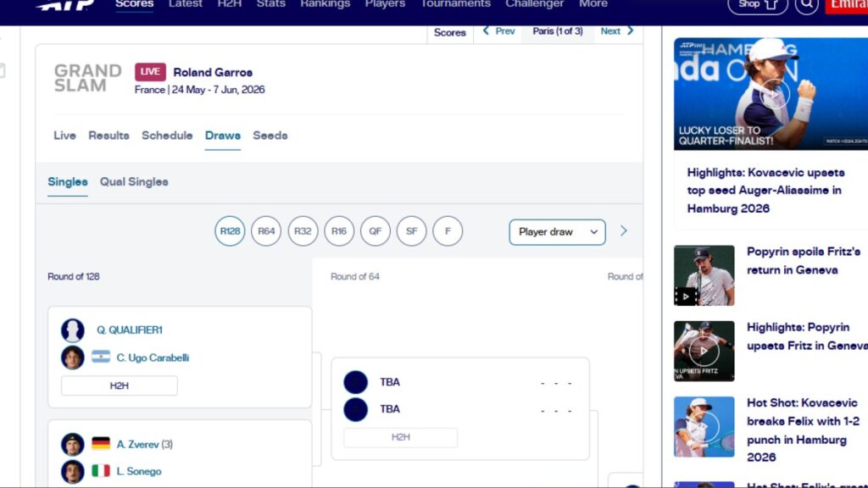868x488 pixels.
Task: Open the Tournaments nav menu
Action: (455, 4)
